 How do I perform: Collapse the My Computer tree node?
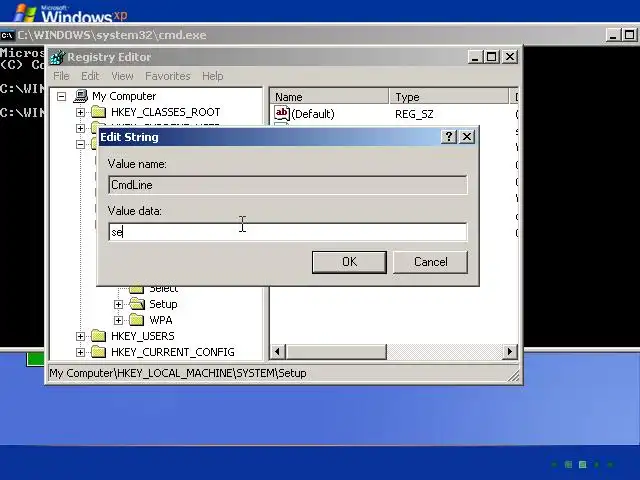pyautogui.click(x=62, y=96)
